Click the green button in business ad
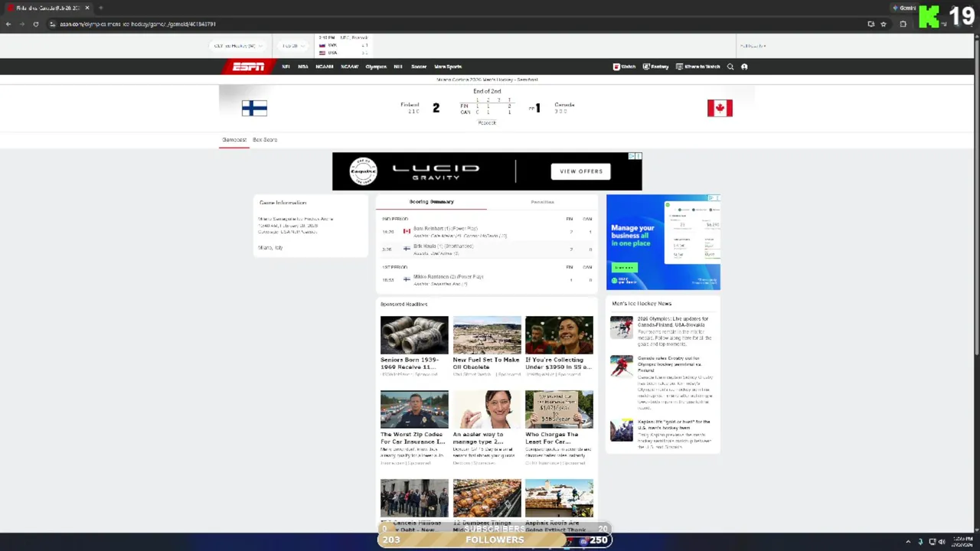This screenshot has height=551, width=980. click(624, 267)
